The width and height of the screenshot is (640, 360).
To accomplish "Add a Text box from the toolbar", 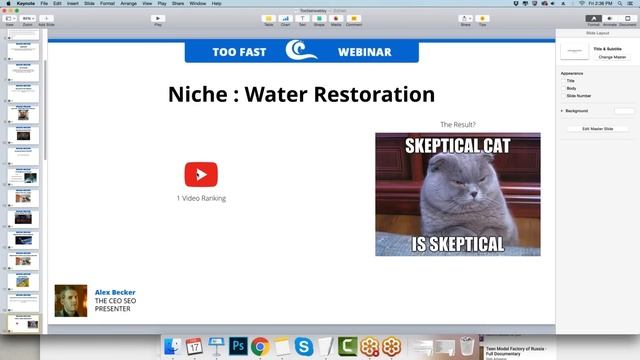I will pyautogui.click(x=302, y=18).
